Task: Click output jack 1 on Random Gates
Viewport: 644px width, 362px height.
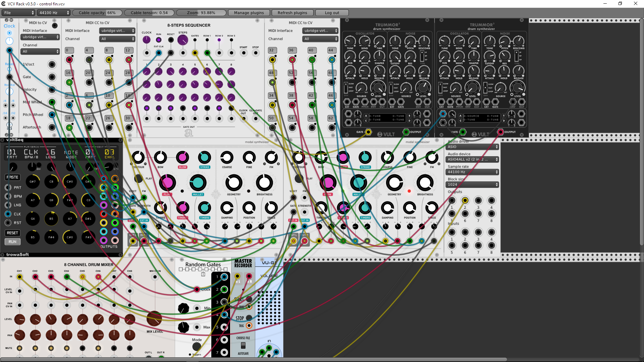Action: (224, 277)
